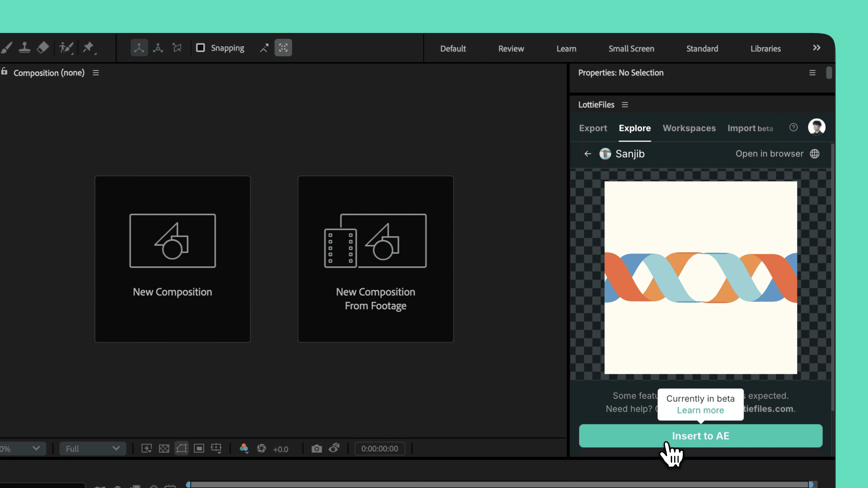The width and height of the screenshot is (868, 488).
Task: Toggle mask and shape path visibility
Action: tap(182, 449)
